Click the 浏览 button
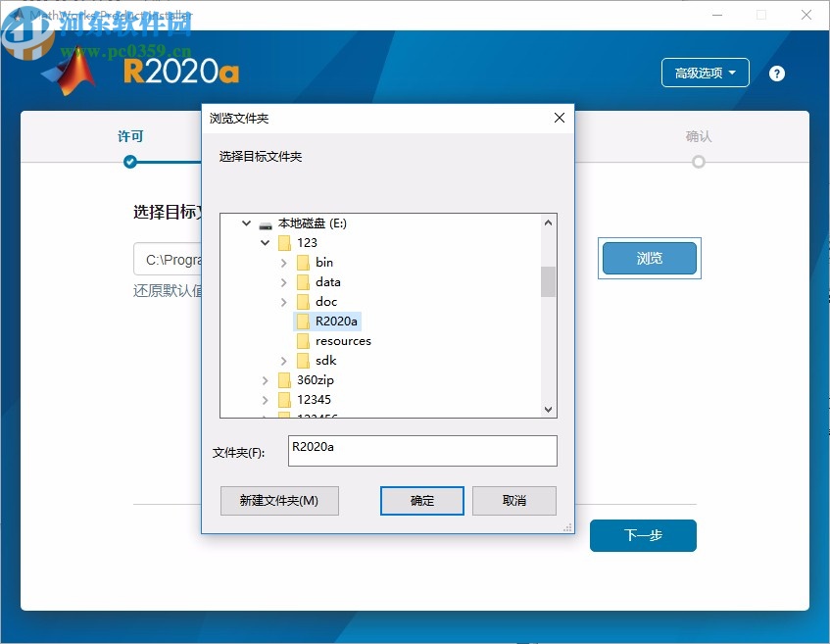The height and width of the screenshot is (644, 830). (x=649, y=258)
